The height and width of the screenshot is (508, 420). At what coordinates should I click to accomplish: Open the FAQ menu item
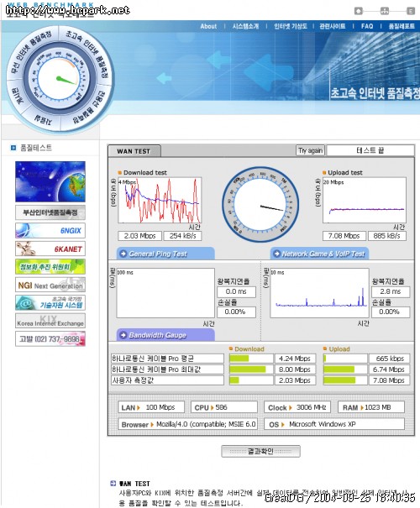pos(367,26)
